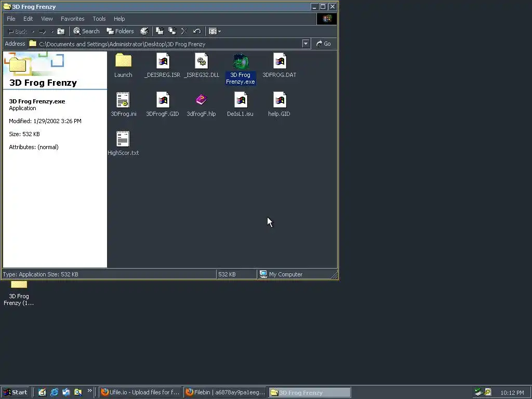532x399 pixels.
Task: Open the Favorites menu
Action: [x=73, y=19]
